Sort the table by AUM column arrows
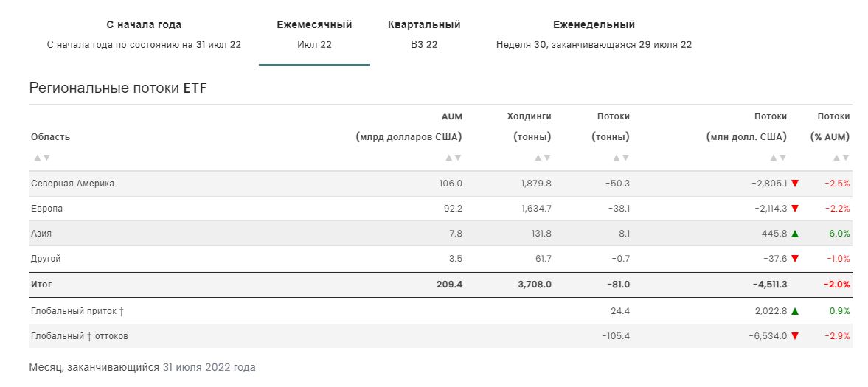This screenshot has height=387, width=868. click(454, 158)
